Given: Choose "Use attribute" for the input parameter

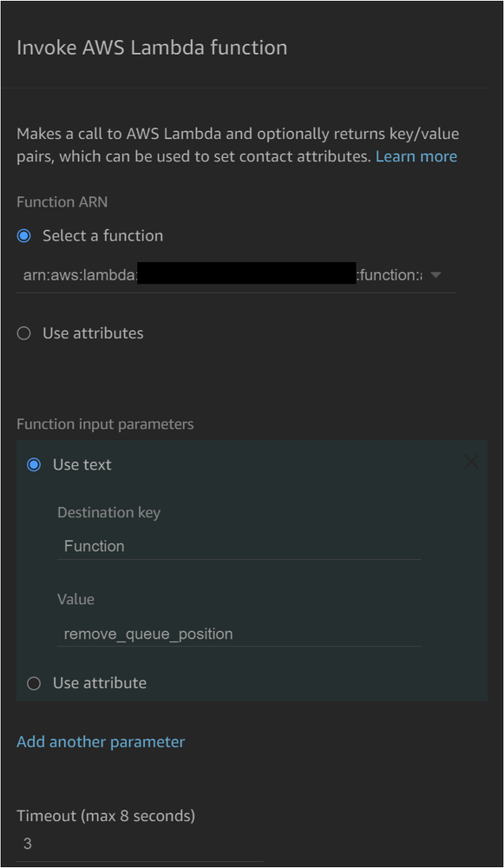Looking at the screenshot, I should coord(33,683).
